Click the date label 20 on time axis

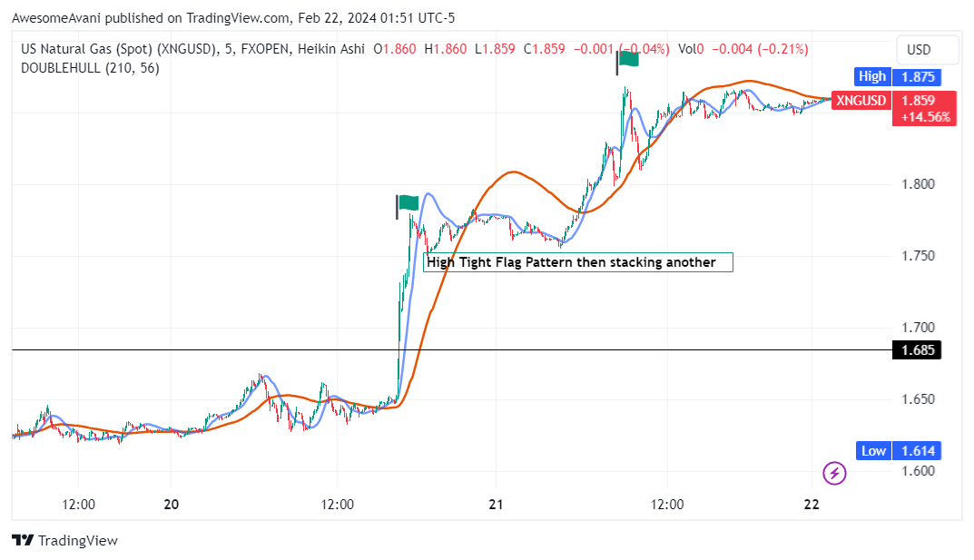[x=172, y=504]
